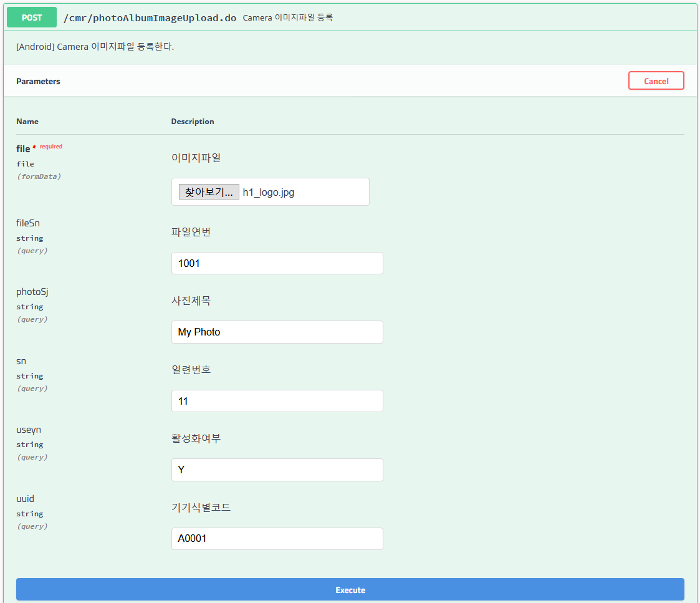The width and height of the screenshot is (700, 603).
Task: Click the red Cancel button
Action: [656, 80]
